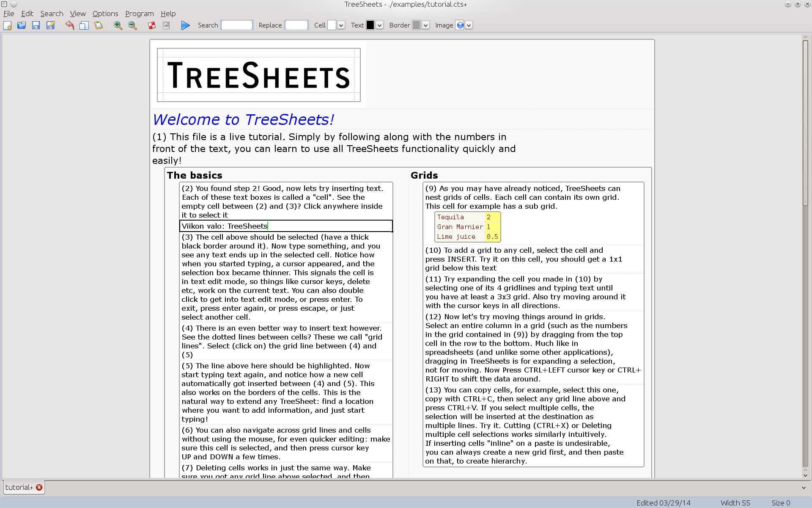Click the Copy toolbar icon
This screenshot has height=508, width=812.
coord(84,25)
